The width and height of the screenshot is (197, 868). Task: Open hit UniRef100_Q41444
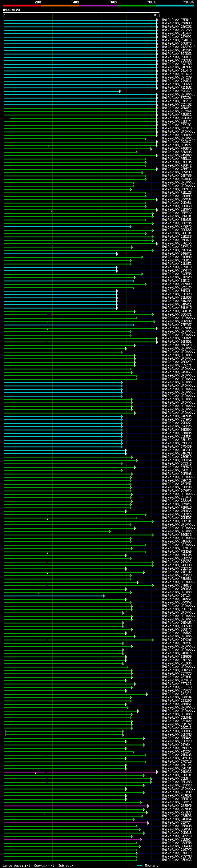coord(176,33)
